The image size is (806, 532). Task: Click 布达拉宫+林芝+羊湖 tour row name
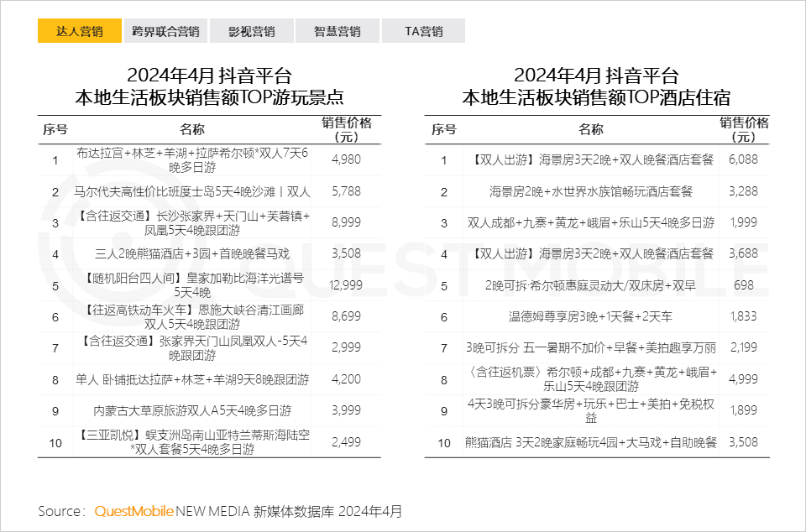click(192, 160)
